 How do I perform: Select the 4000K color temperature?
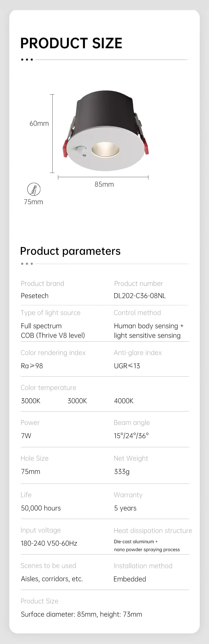tap(124, 401)
